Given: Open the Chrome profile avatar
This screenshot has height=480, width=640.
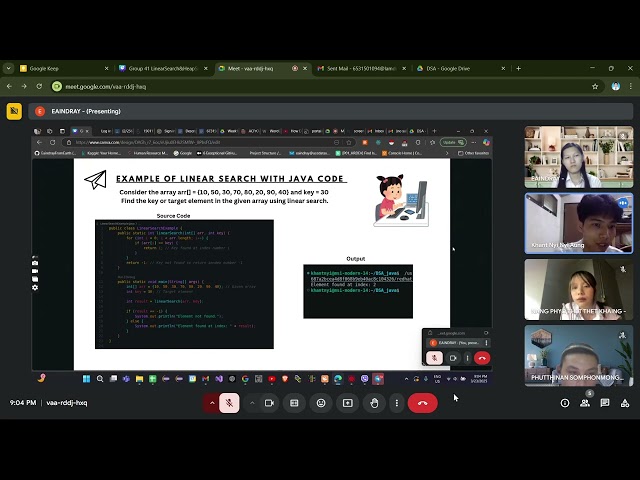Looking at the screenshot, I should click(616, 87).
